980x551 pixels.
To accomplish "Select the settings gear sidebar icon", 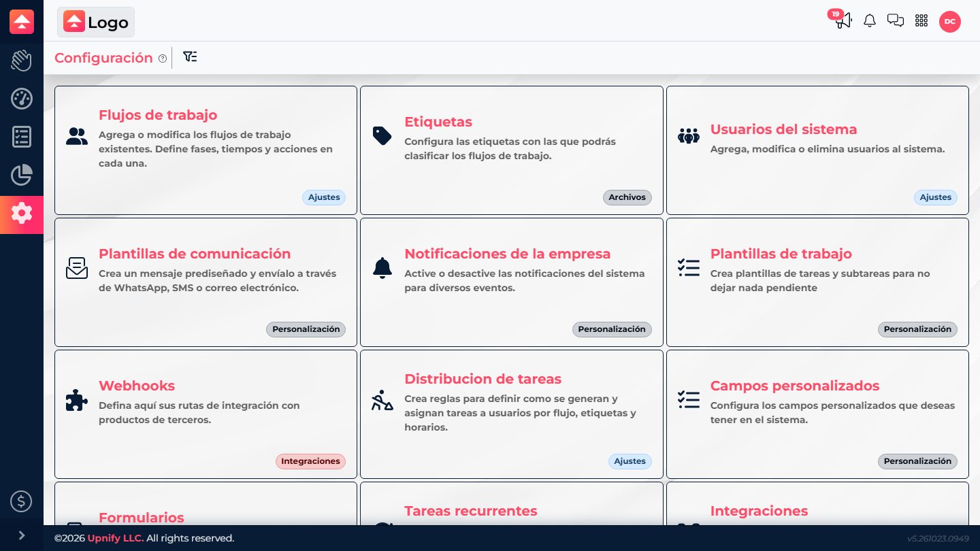I will tap(22, 214).
